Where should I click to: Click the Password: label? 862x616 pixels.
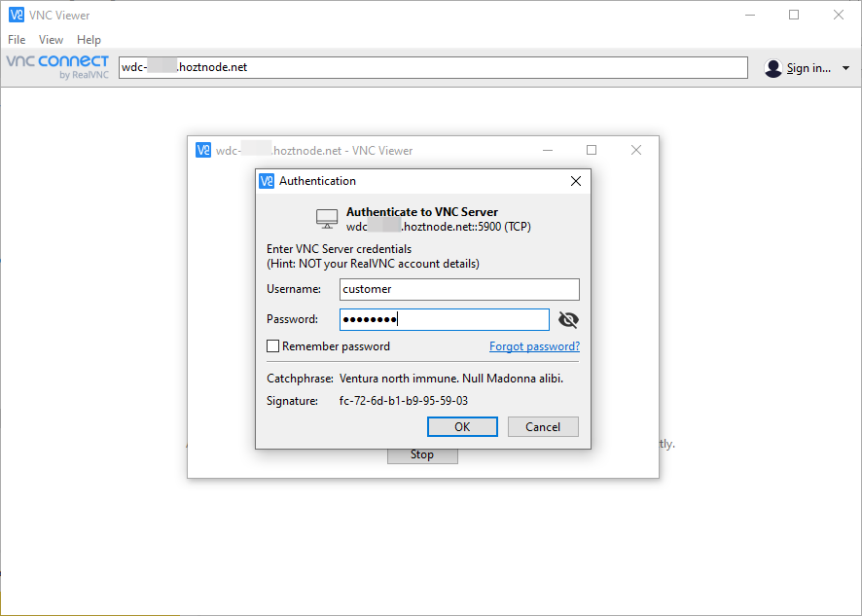coord(293,319)
